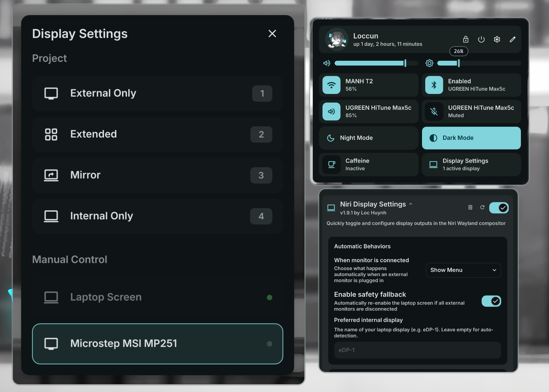
Task: Select Extended projection mode
Action: (x=158, y=134)
